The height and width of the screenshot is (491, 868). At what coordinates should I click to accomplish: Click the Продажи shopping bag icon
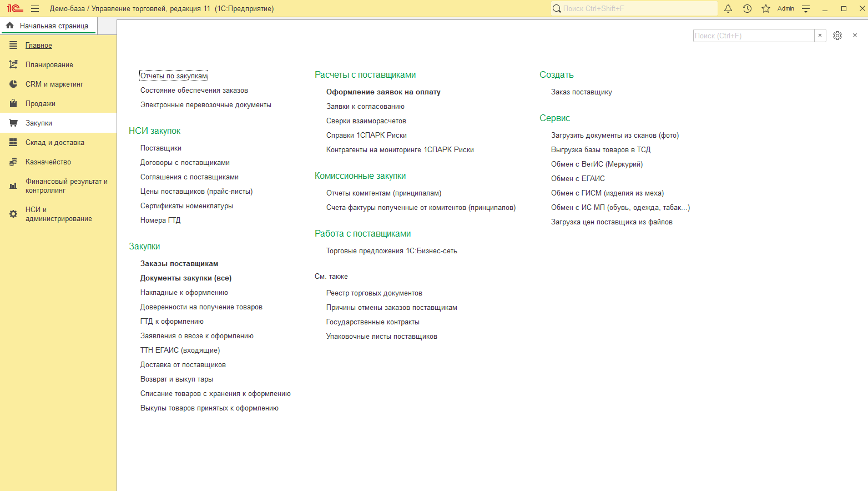tap(13, 103)
